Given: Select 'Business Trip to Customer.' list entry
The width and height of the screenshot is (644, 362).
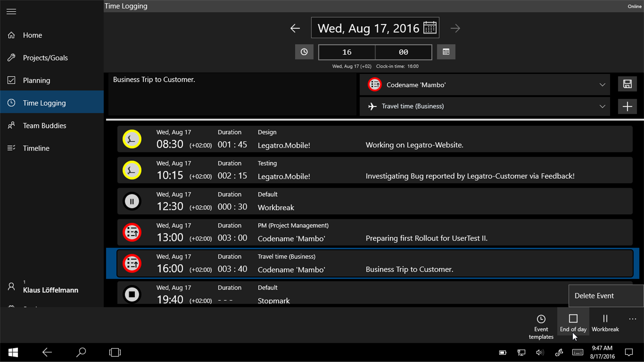Looking at the screenshot, I should [x=409, y=269].
